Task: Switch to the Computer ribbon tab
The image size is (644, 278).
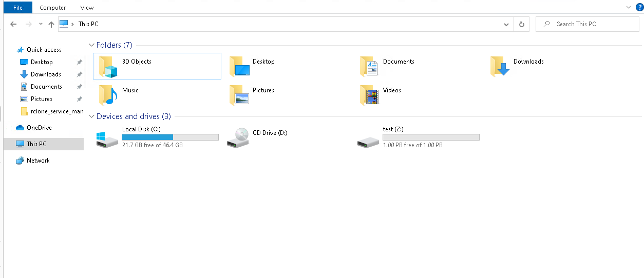Action: click(53, 8)
